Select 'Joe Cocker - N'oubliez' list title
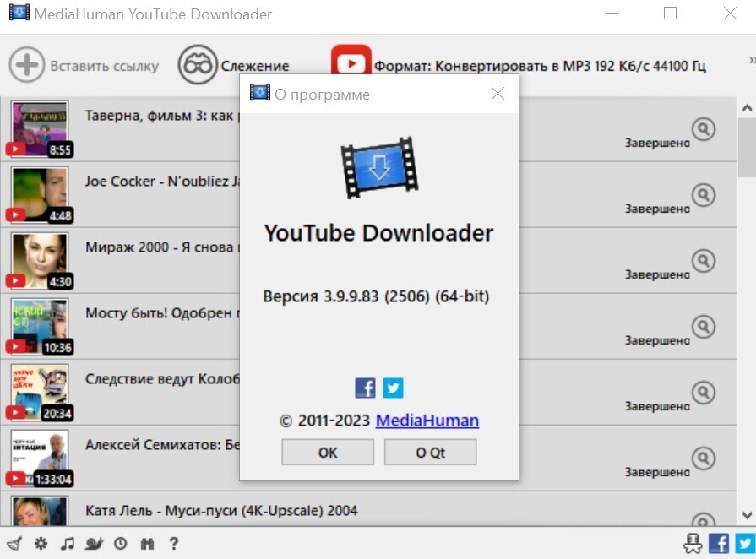The image size is (756, 559). (x=162, y=182)
